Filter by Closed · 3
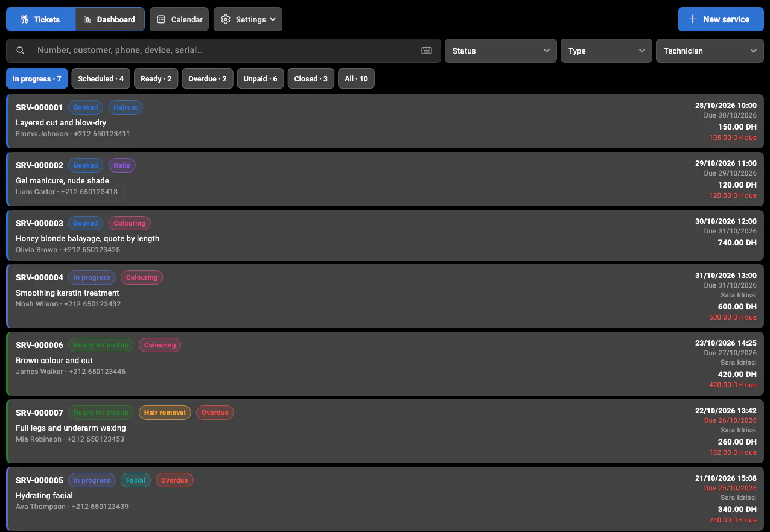The image size is (770, 532). coord(311,78)
